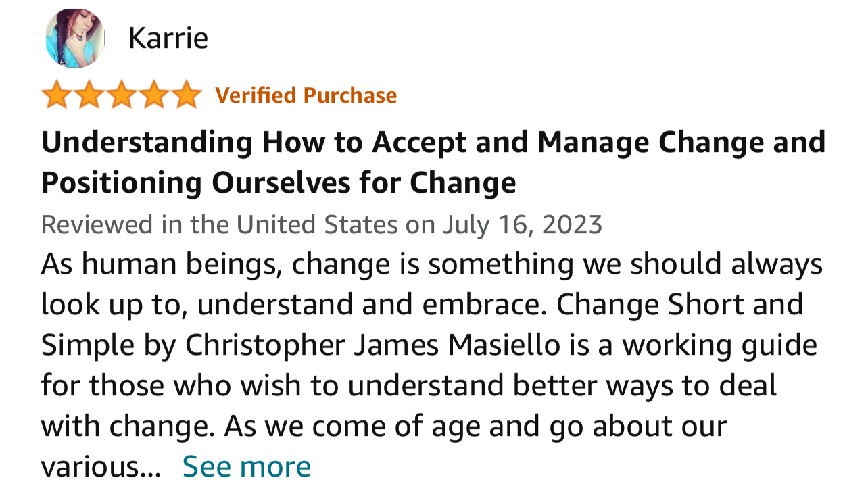
Task: Click the July 16, 2023 review date
Action: pos(523,224)
